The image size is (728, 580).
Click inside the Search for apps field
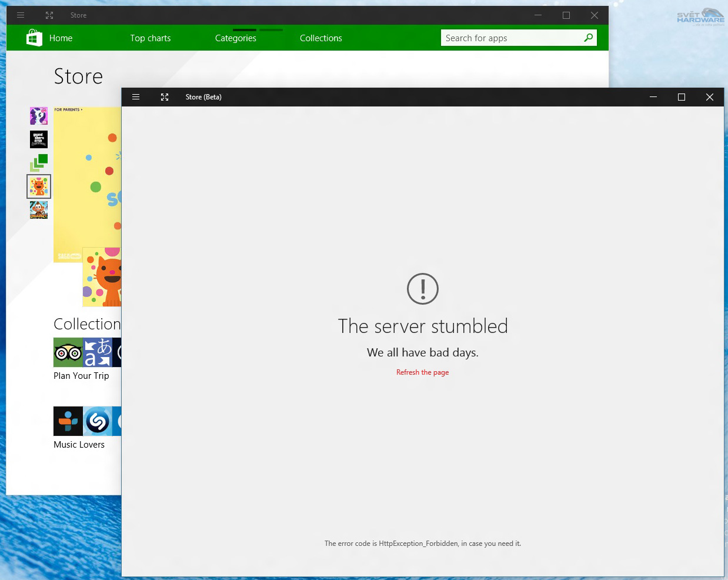point(506,38)
